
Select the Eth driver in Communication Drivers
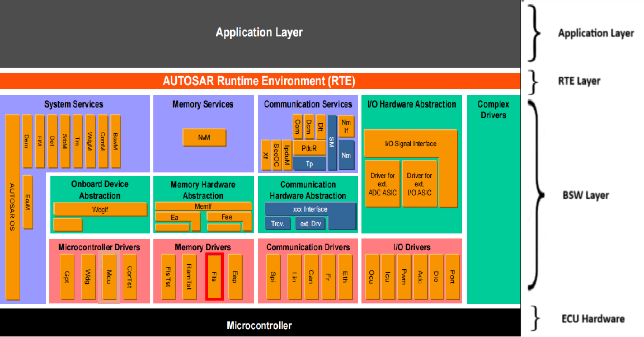coord(346,277)
